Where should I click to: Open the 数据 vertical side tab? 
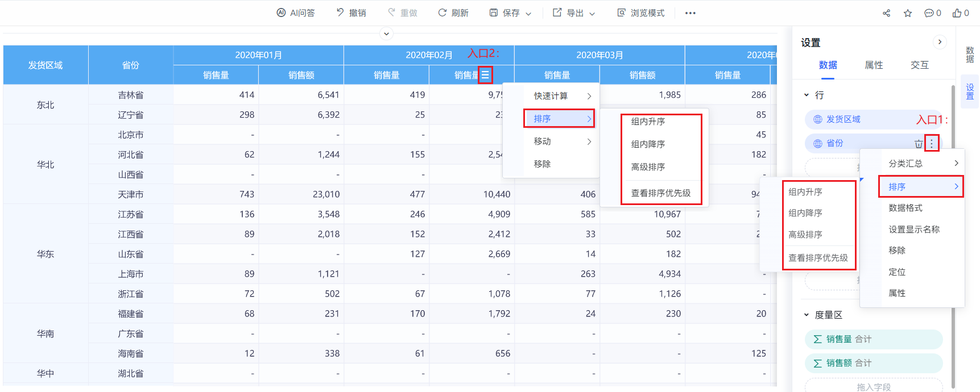(970, 55)
